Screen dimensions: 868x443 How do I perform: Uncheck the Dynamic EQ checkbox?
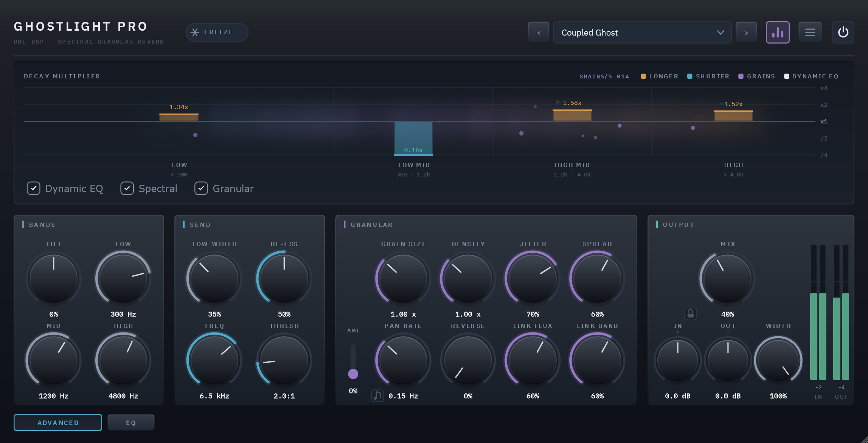click(x=33, y=188)
